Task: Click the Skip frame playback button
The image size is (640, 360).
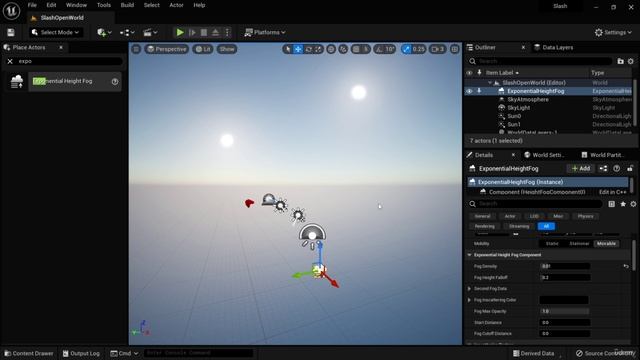Action: 192,32
